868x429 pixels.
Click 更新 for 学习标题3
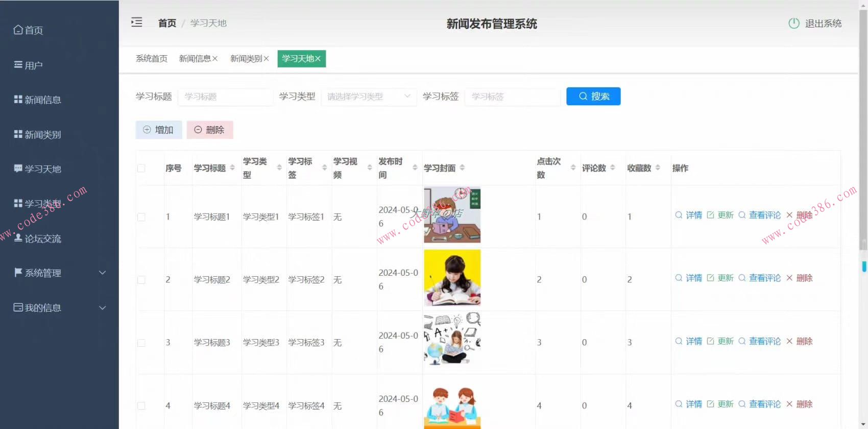coord(720,341)
